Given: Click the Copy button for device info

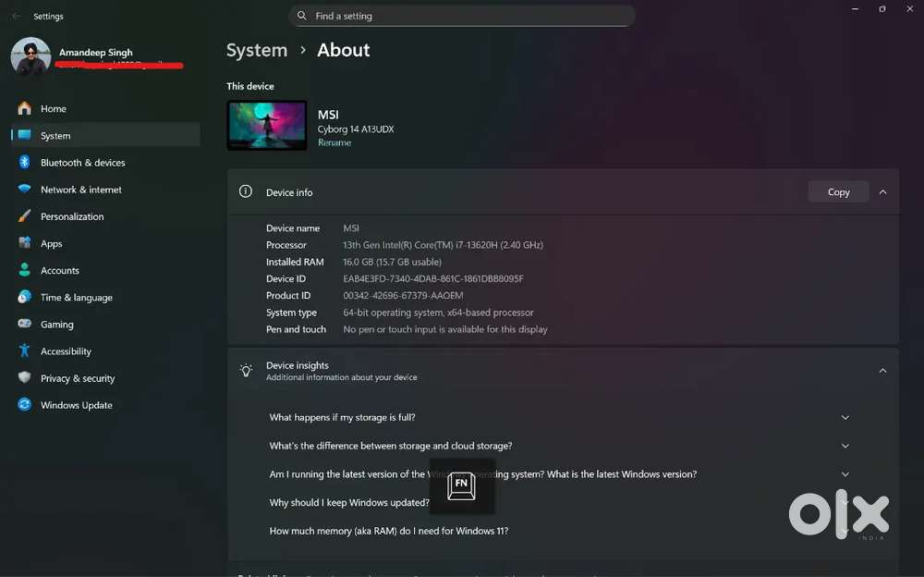Looking at the screenshot, I should tap(838, 192).
